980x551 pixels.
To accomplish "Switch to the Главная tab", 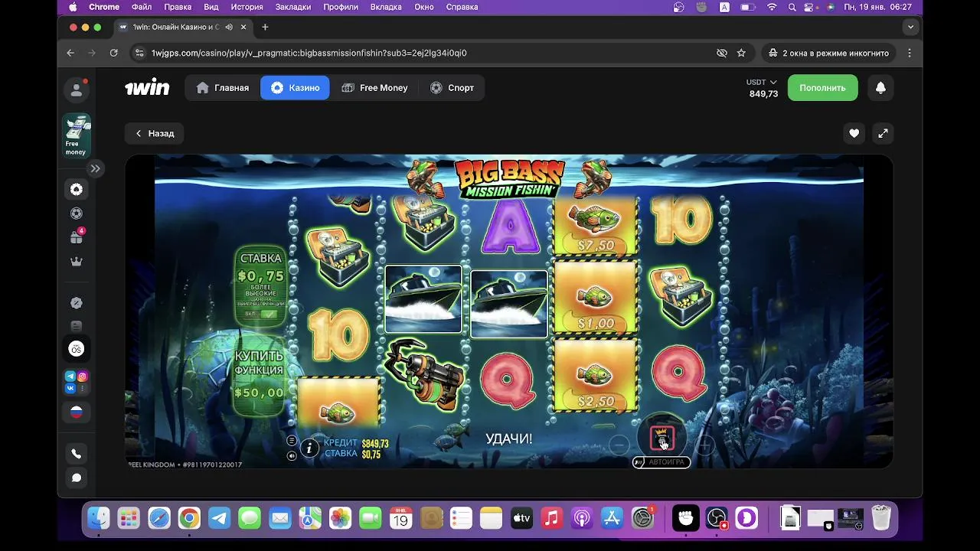I will pyautogui.click(x=223, y=88).
